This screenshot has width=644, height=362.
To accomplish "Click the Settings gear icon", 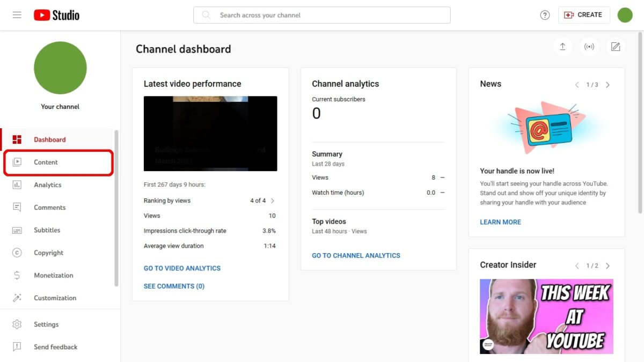I will [x=17, y=324].
